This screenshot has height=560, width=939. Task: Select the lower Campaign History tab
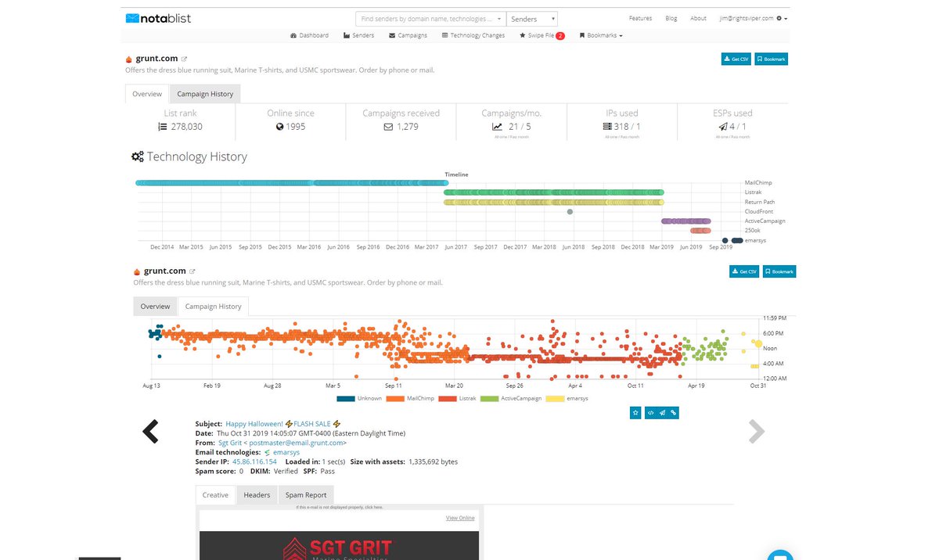pos(213,307)
